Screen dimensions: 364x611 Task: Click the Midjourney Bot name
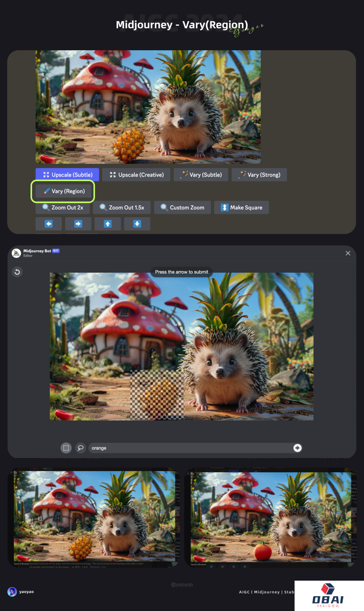[37, 251]
